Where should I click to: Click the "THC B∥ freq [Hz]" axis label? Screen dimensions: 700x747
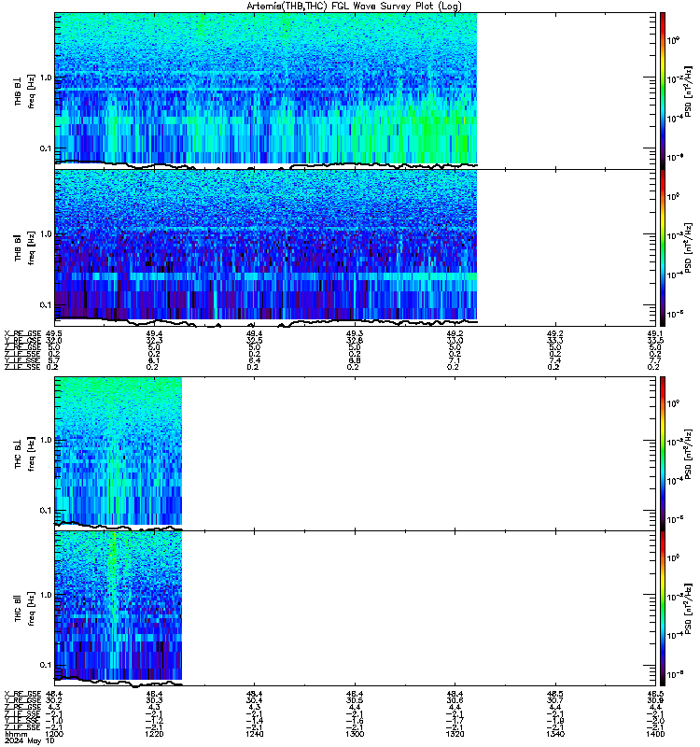coord(24,609)
